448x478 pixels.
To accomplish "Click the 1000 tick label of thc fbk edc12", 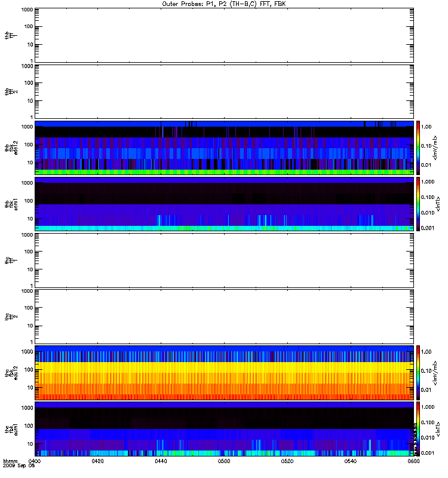I will pyautogui.click(x=27, y=351).
